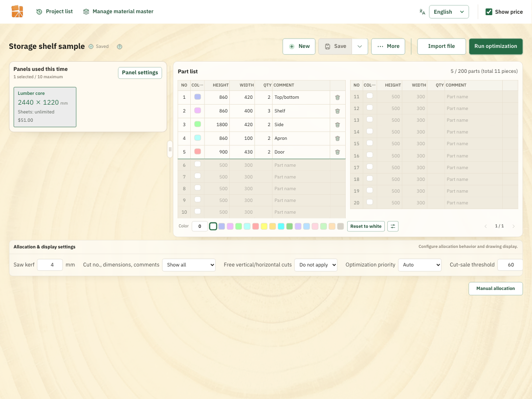Screen dimensions: 532x399
Task: Click the green color swatch of Side row
Action: pos(198,124)
